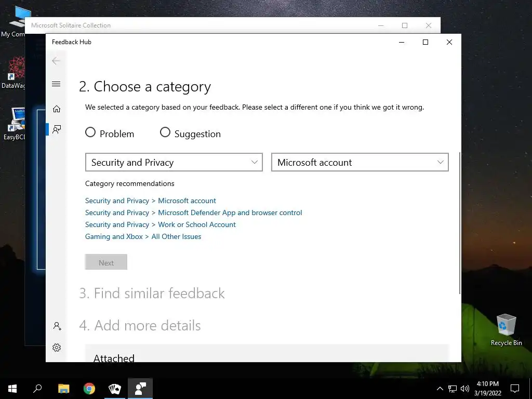Open Feedback Hub settings gear

(57, 348)
